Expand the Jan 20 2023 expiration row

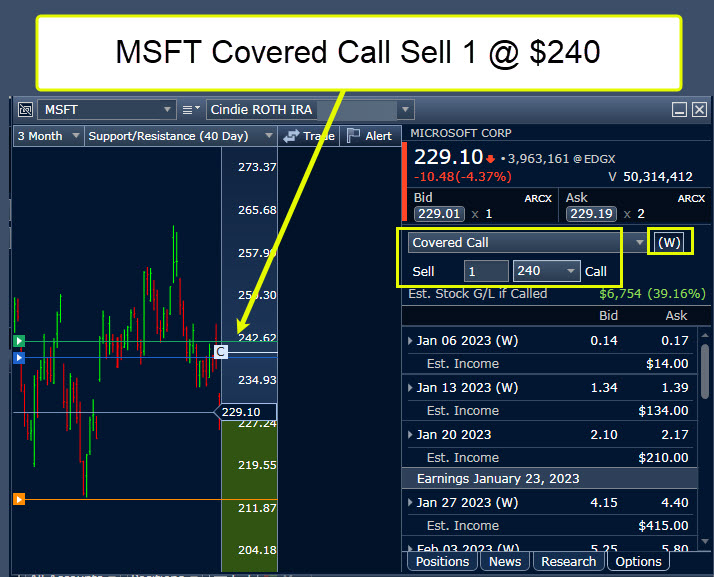tap(410, 434)
